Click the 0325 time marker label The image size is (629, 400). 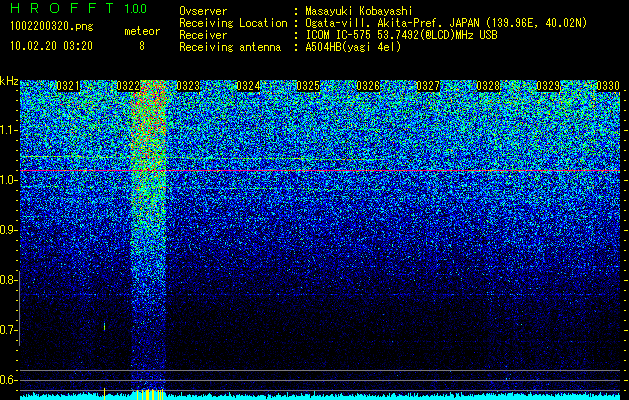coord(308,86)
